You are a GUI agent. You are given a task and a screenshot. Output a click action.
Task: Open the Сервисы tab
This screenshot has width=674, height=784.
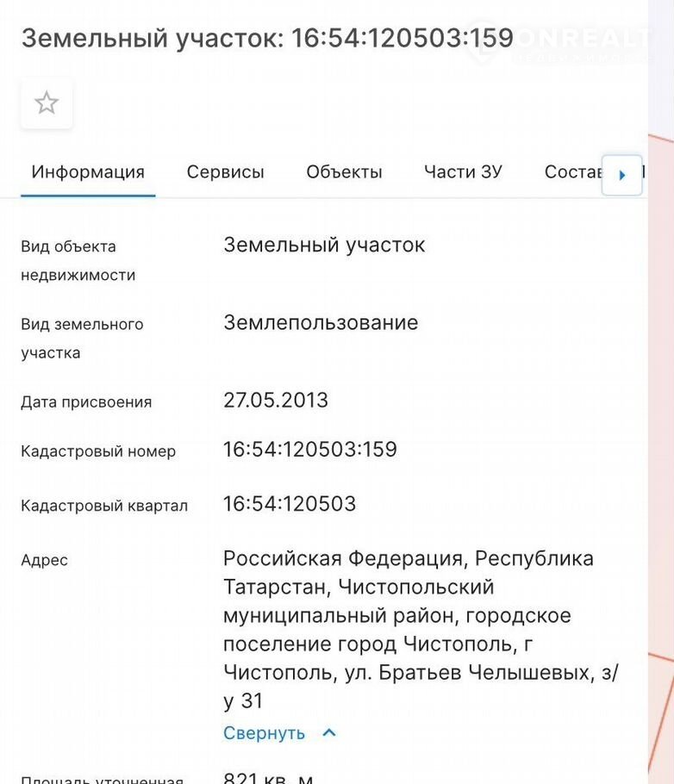(x=225, y=171)
